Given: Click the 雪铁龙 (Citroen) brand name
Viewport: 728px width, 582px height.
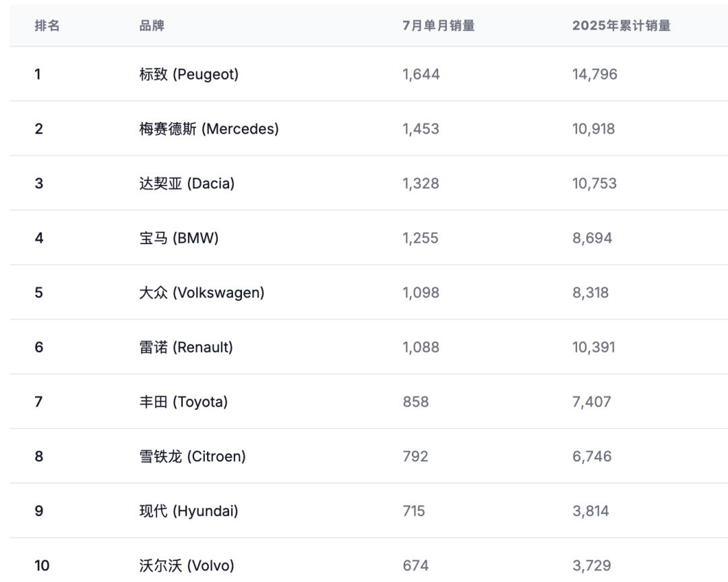Looking at the screenshot, I should pyautogui.click(x=192, y=457).
